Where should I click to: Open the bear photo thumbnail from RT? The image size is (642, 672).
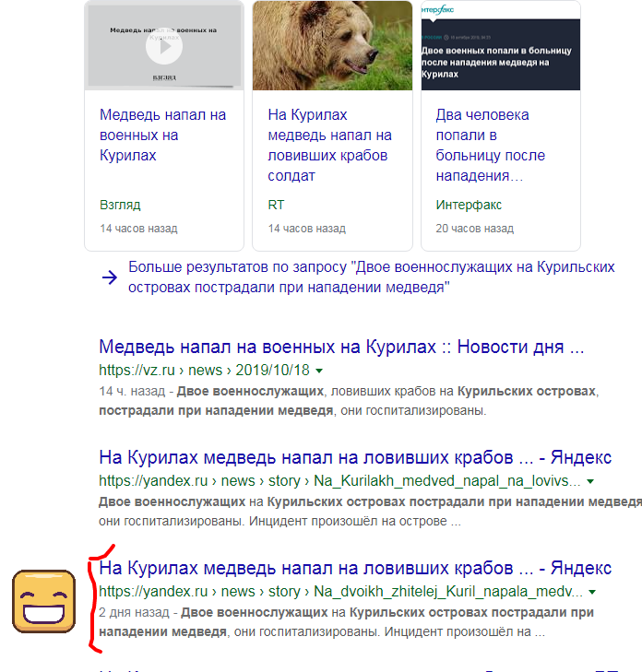point(332,45)
